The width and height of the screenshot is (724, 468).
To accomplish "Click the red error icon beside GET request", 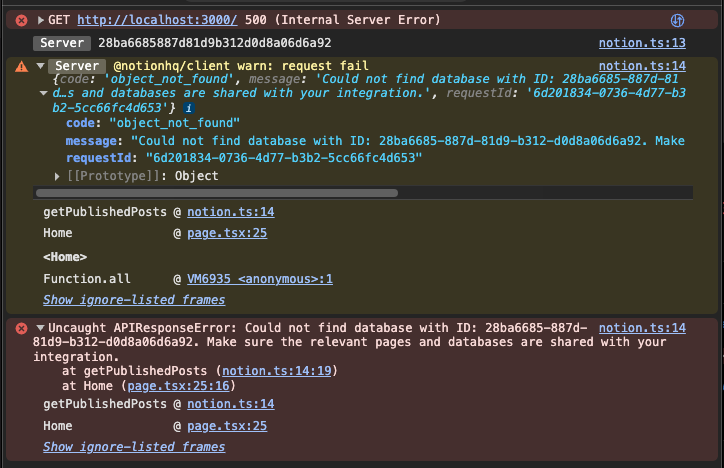I will (x=21, y=20).
